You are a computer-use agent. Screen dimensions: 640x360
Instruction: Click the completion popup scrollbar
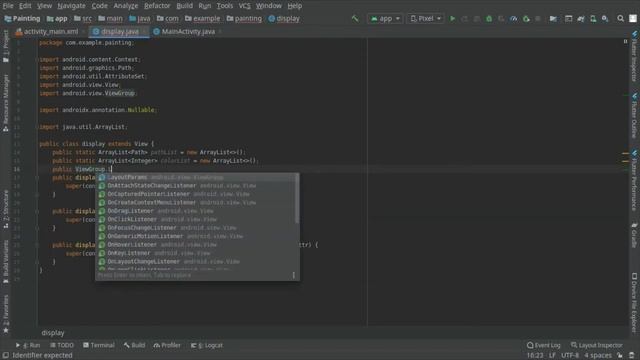click(297, 199)
